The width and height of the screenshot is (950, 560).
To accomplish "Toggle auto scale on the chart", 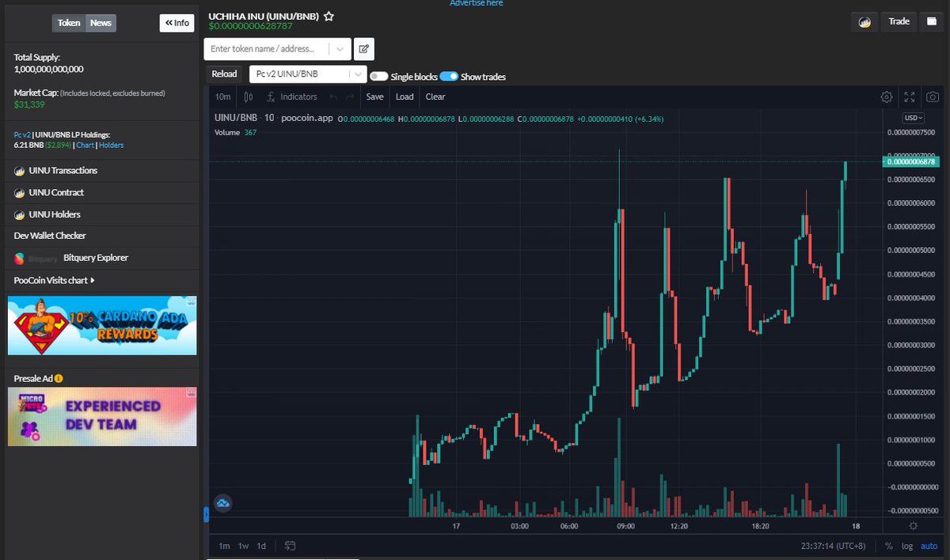I will pyautogui.click(x=929, y=546).
